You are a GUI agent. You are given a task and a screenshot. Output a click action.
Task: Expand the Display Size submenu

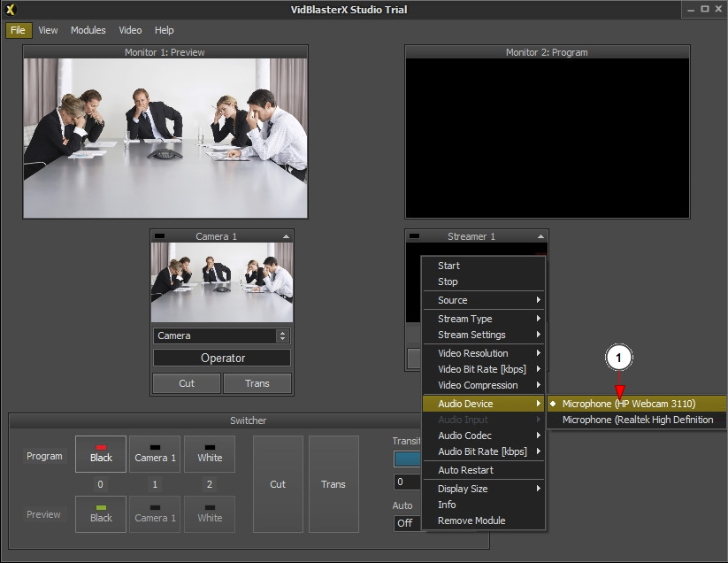point(483,489)
